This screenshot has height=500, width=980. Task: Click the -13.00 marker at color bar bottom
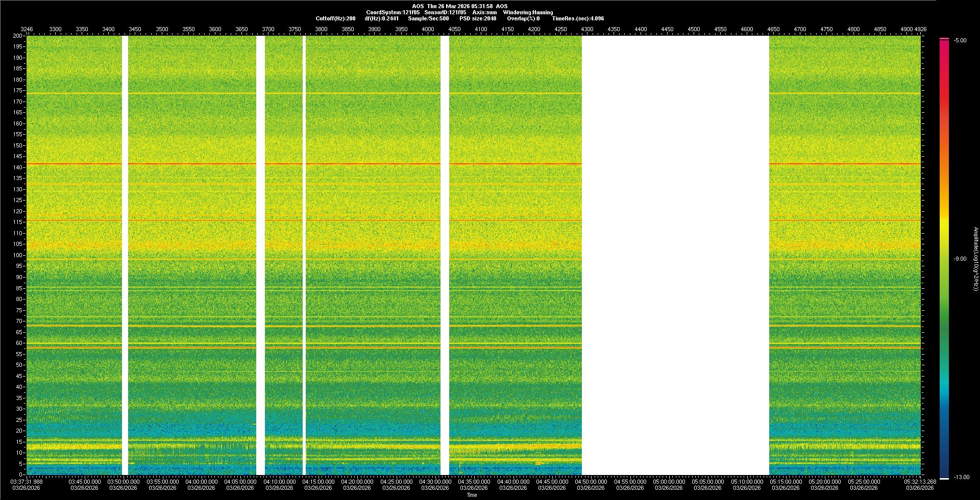pos(962,478)
